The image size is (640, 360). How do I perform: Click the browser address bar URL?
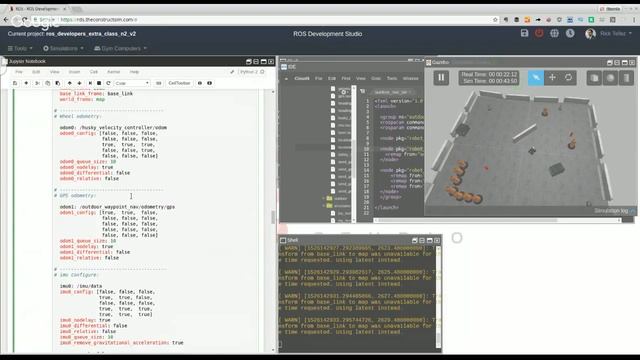(x=98, y=20)
